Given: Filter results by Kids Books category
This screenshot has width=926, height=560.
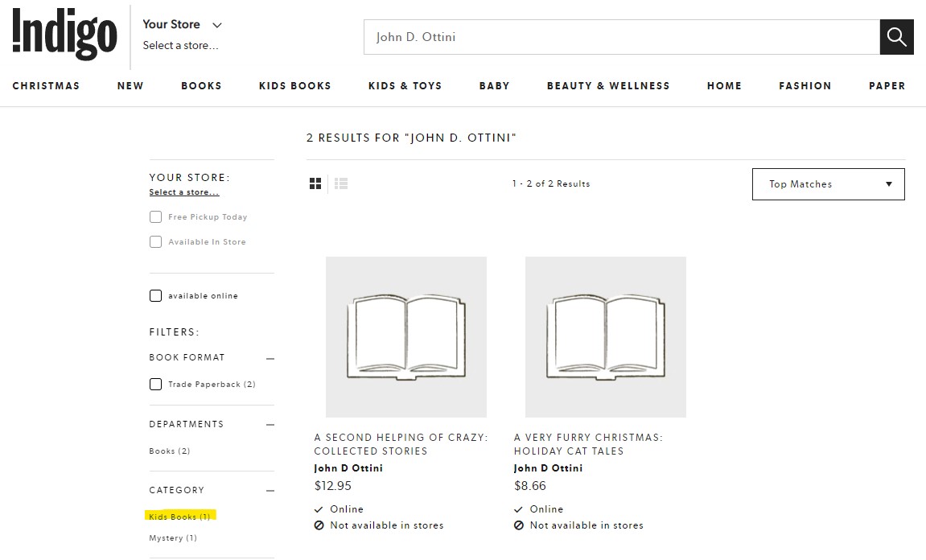Looking at the screenshot, I should tap(179, 517).
